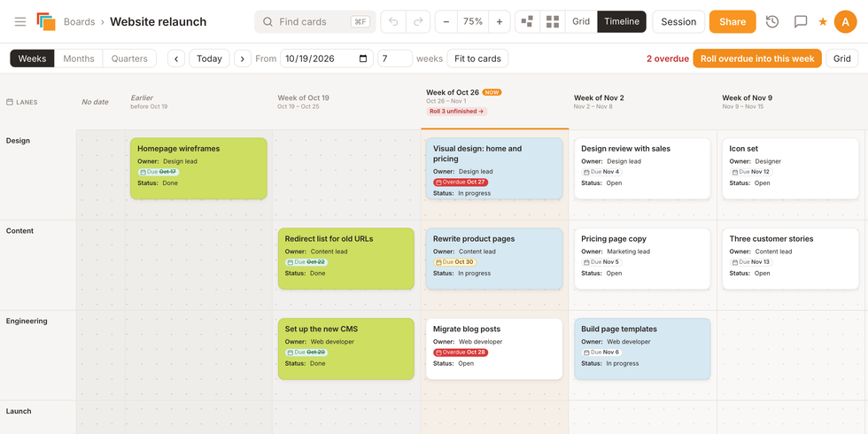
Task: Click the Grid button beside Roll overdue
Action: pyautogui.click(x=842, y=58)
